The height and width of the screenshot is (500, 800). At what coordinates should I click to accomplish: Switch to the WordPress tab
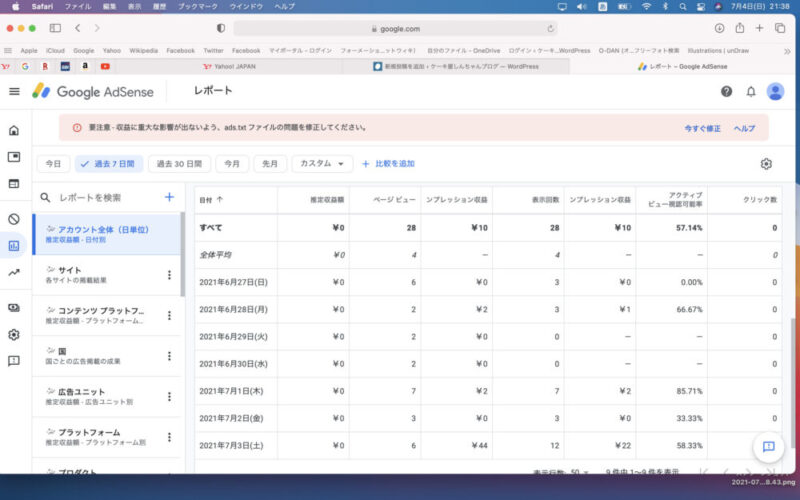pos(456,66)
